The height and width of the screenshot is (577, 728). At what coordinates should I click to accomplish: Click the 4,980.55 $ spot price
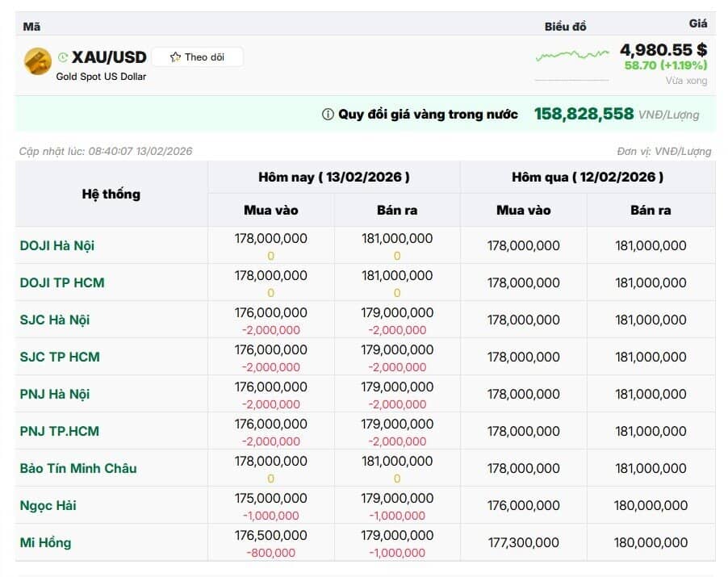(x=663, y=50)
